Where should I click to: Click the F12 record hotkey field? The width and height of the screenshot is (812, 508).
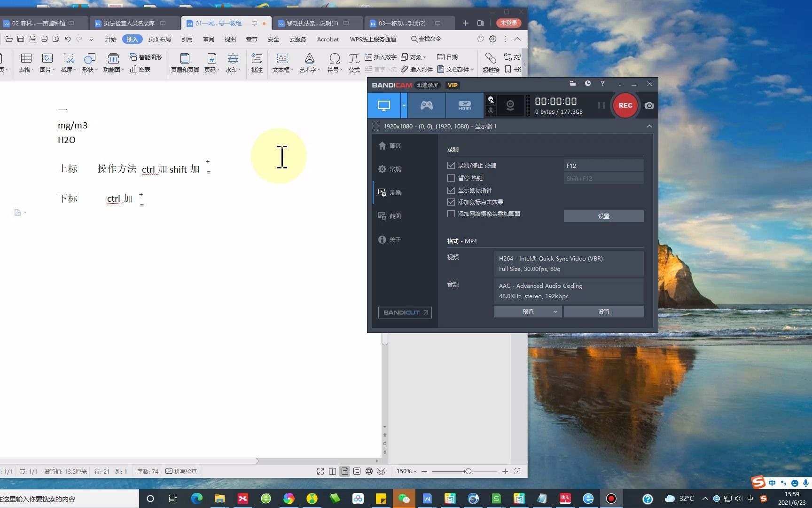pyautogui.click(x=603, y=166)
